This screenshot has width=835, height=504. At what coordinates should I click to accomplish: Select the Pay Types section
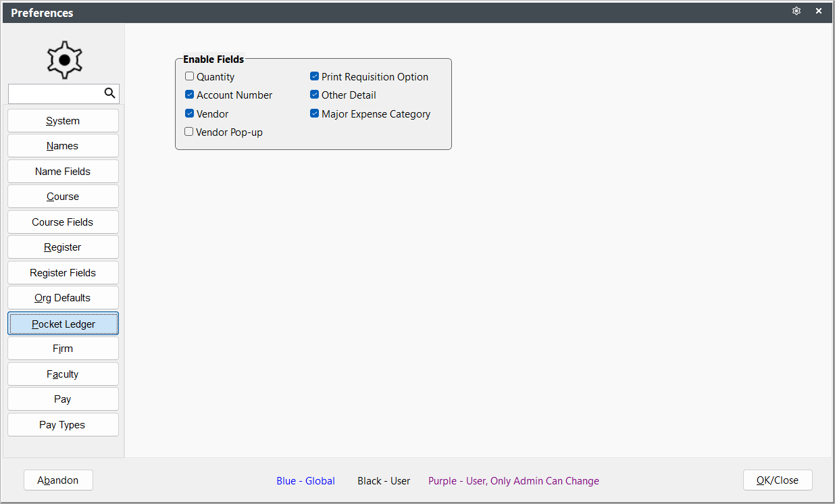(63, 425)
